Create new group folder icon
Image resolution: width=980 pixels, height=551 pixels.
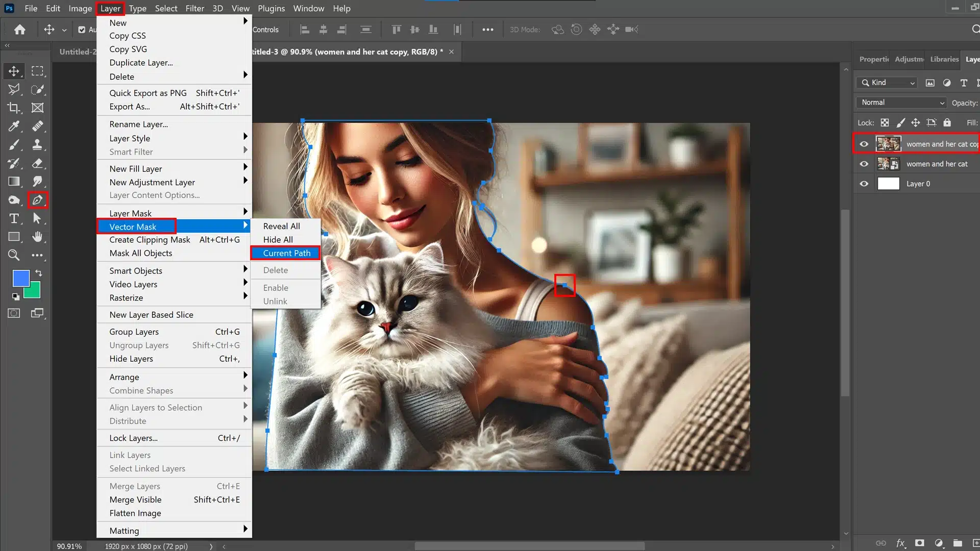click(x=958, y=543)
